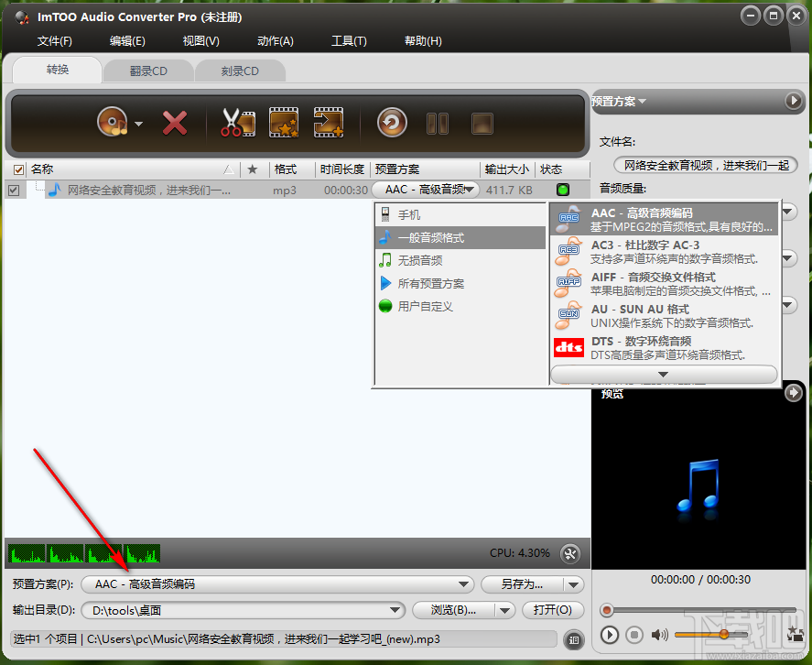Select the scissors clip tool icon
This screenshot has height=665, width=812.
pos(236,122)
